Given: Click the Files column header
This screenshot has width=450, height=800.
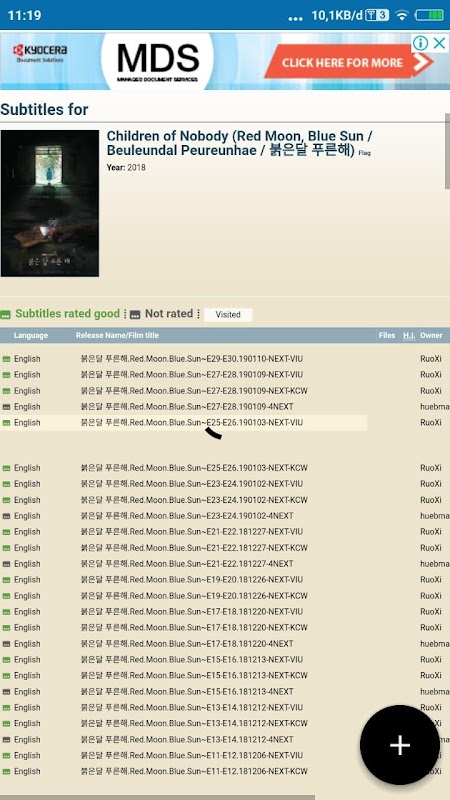Looking at the screenshot, I should pos(387,335).
